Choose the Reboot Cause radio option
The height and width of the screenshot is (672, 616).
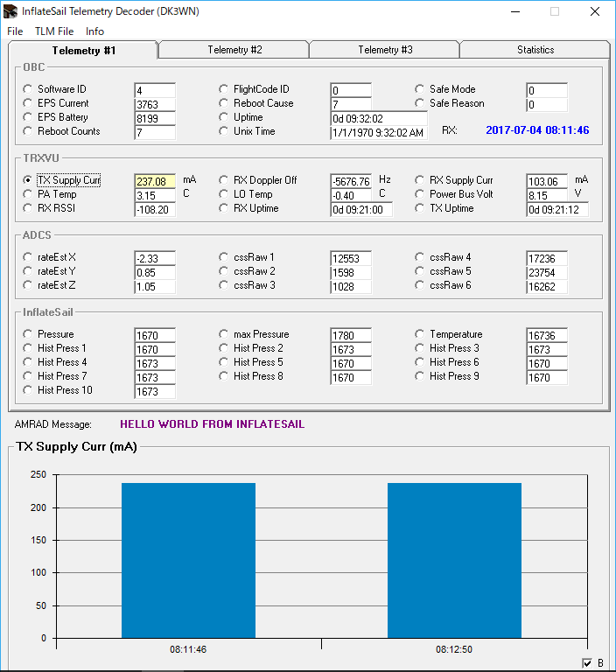[x=223, y=103]
